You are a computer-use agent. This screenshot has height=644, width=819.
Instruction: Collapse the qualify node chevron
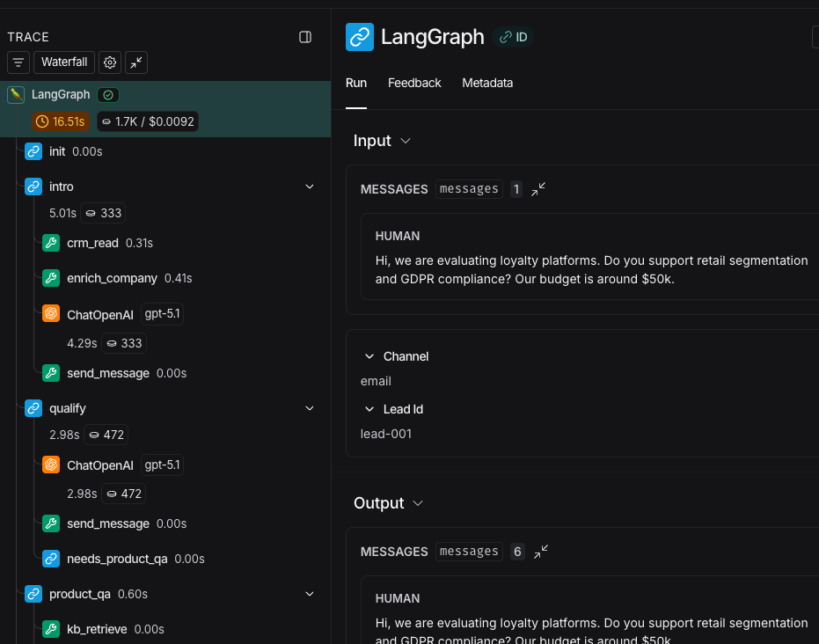coord(310,408)
